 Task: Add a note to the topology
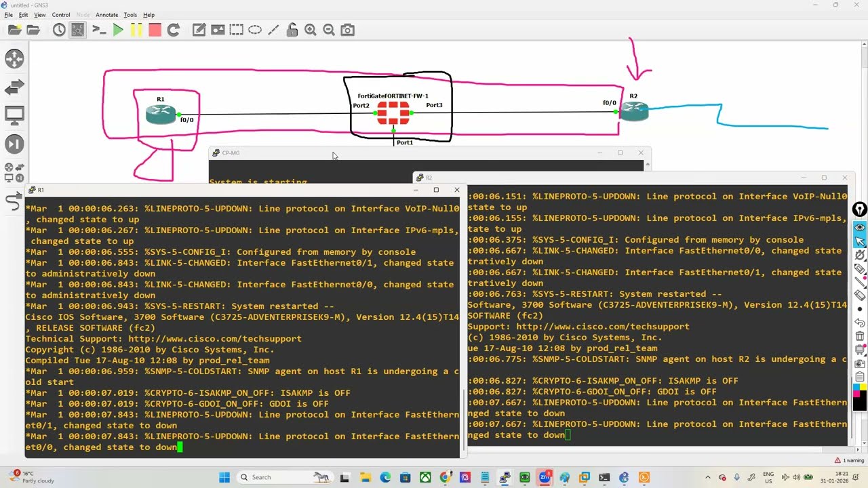[x=199, y=30]
